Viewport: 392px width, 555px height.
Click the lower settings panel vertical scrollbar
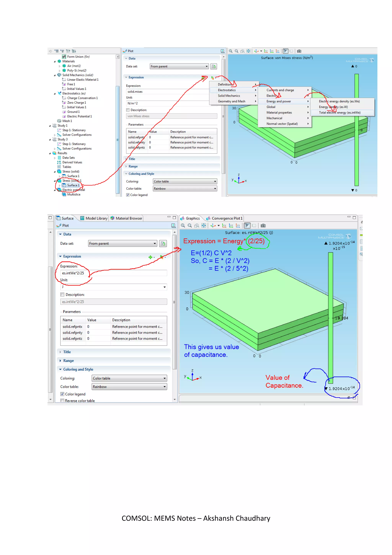pyautogui.click(x=175, y=302)
